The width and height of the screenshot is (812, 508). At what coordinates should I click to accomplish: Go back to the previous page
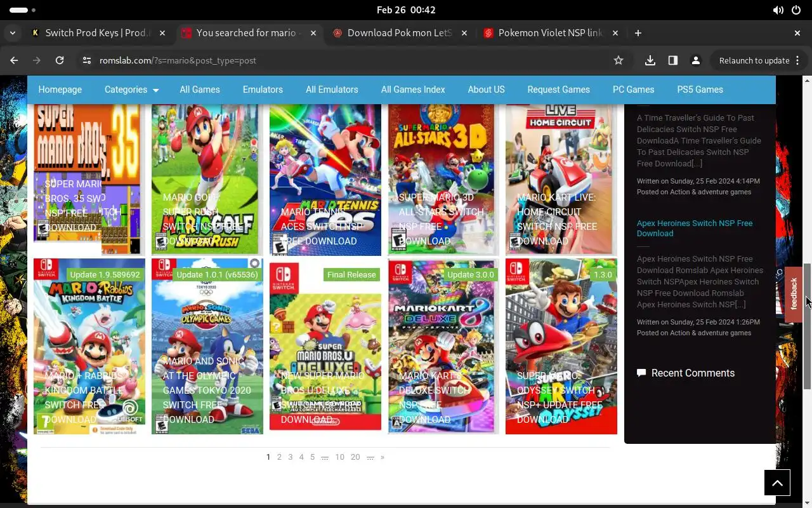[14, 60]
